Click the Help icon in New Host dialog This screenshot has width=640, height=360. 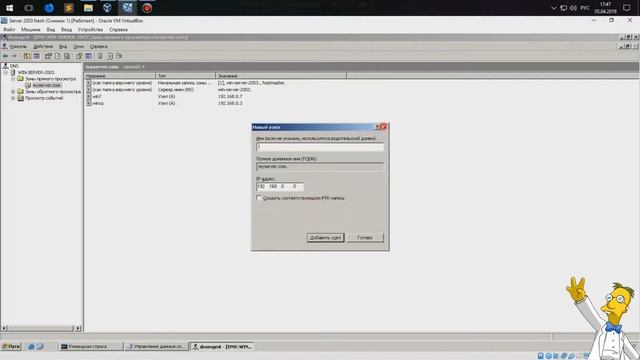click(x=378, y=127)
